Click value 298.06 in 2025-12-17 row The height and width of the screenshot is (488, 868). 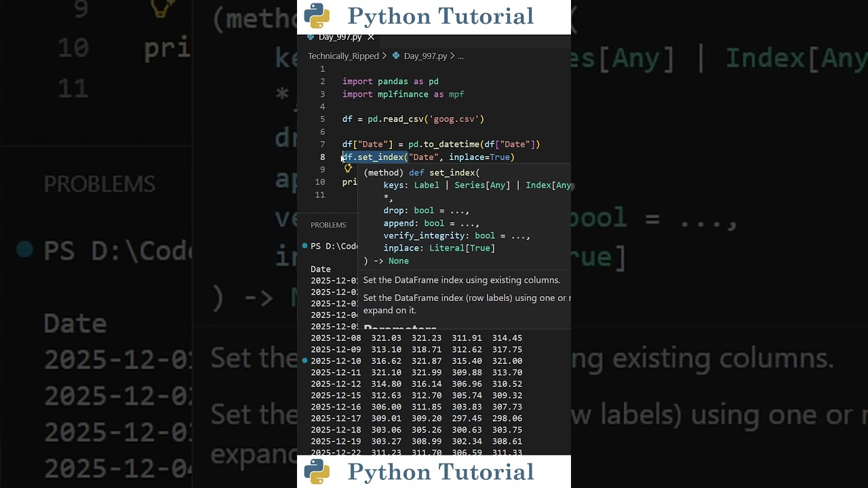[x=507, y=419]
